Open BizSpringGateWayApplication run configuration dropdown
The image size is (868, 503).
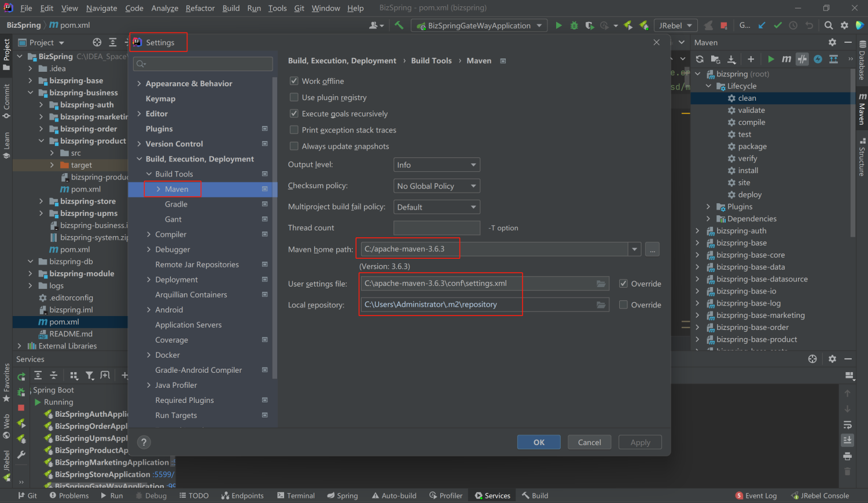tap(479, 25)
